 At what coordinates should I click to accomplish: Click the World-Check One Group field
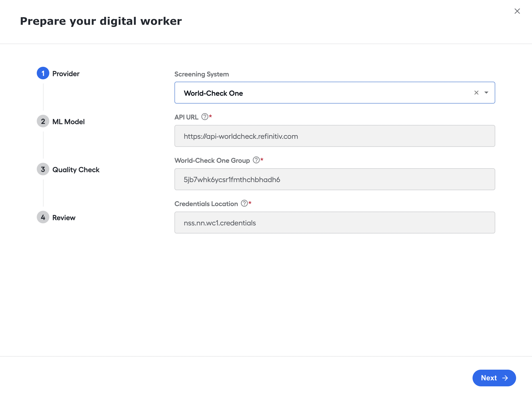coord(335,179)
